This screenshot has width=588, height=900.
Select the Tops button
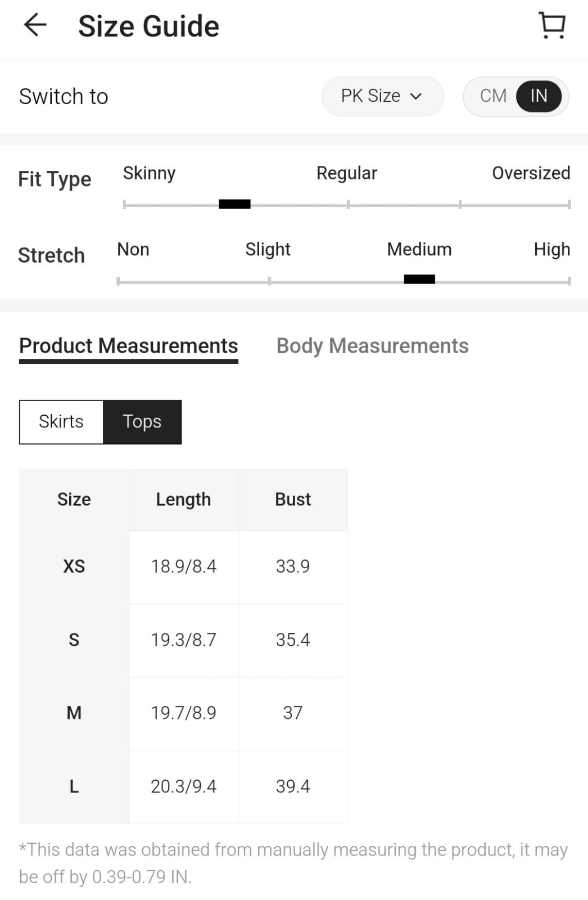(142, 422)
